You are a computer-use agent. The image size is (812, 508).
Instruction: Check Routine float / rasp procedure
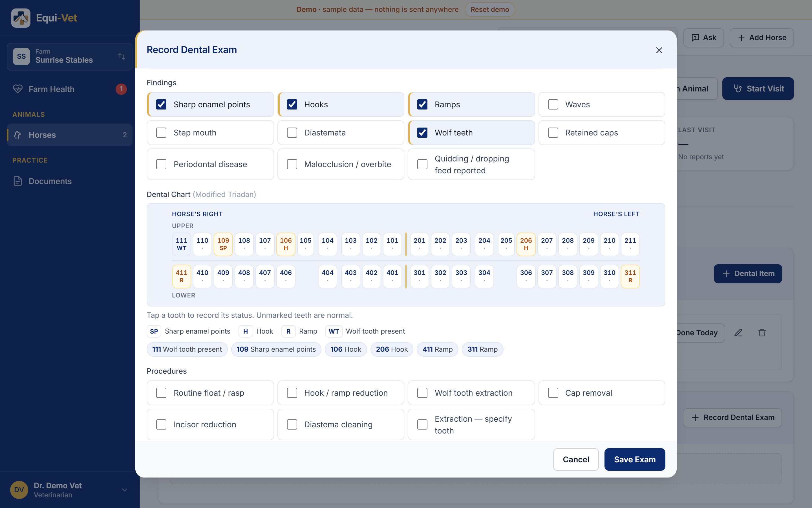tap(161, 393)
